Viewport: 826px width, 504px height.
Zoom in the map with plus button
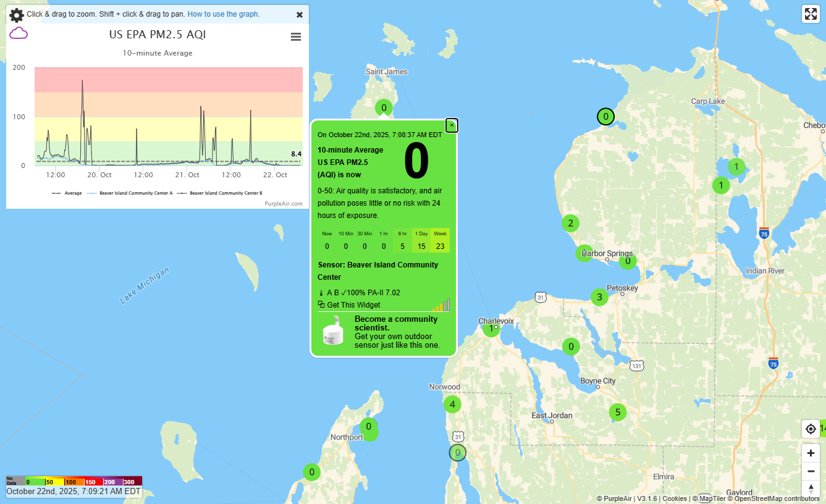(811, 453)
